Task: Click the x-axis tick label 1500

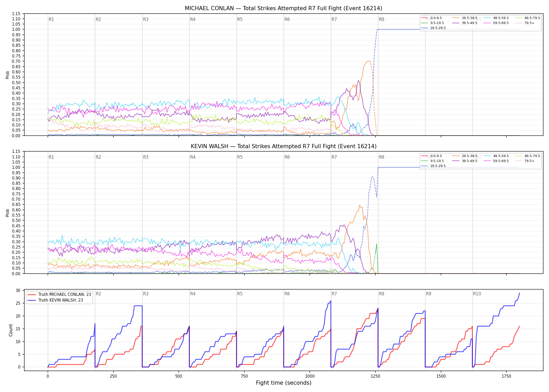Action: [441, 376]
